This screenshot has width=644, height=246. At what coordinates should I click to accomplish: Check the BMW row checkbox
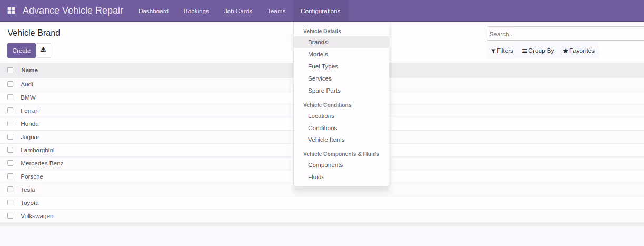pyautogui.click(x=10, y=97)
